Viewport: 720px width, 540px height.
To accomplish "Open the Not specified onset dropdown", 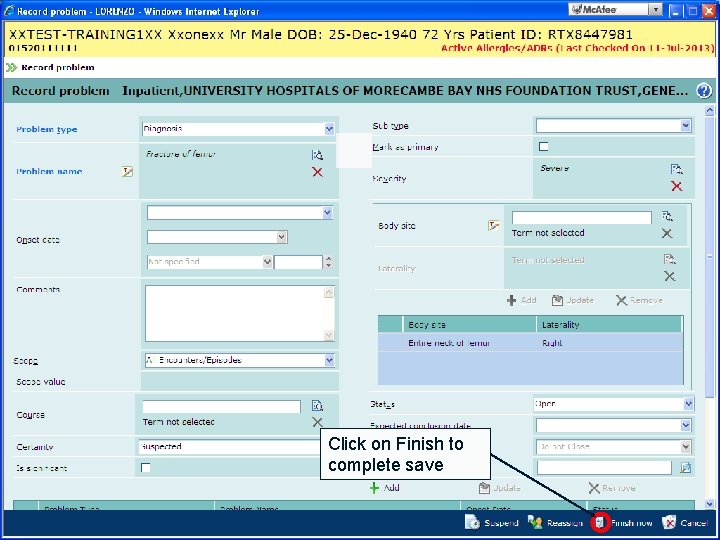I will coord(267,262).
